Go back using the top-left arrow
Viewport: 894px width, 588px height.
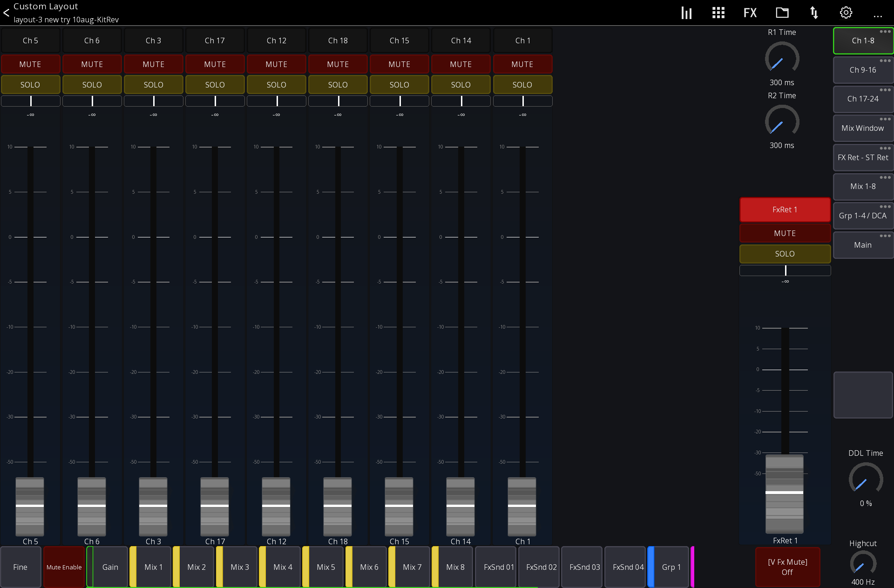(6, 13)
